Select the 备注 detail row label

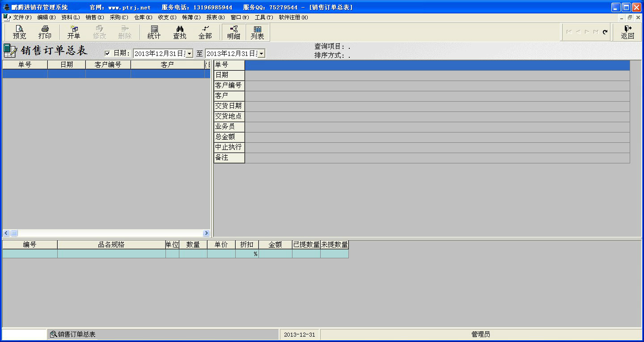[x=229, y=158]
